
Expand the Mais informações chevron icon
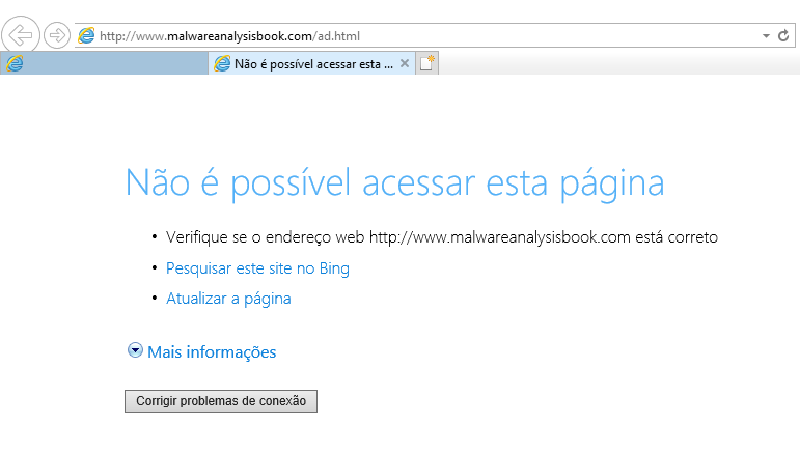[x=135, y=351]
